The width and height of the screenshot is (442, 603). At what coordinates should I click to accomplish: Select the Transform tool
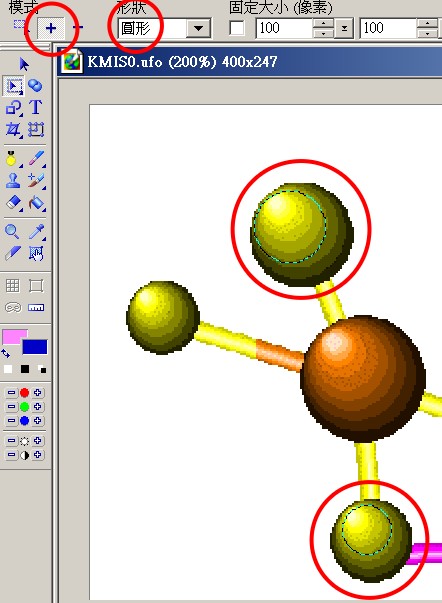36,130
